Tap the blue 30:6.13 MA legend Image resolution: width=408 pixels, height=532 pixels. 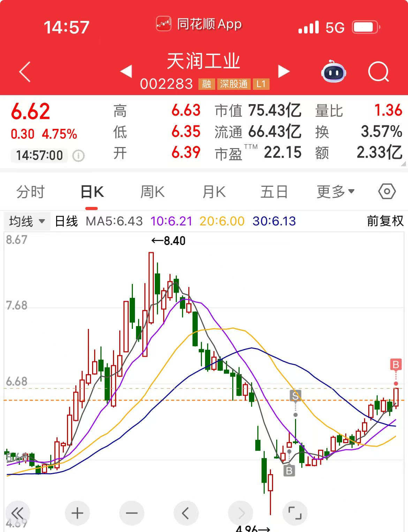(x=274, y=221)
